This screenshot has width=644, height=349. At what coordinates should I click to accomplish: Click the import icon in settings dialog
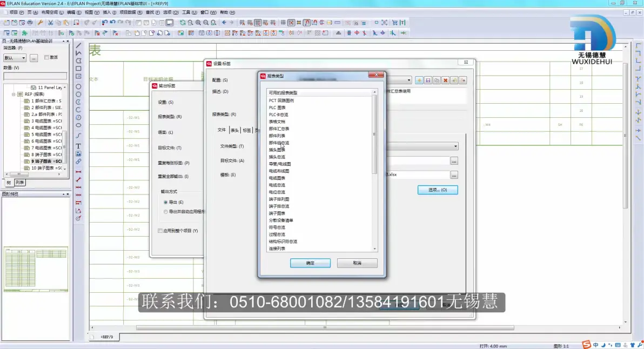pyautogui.click(x=454, y=80)
